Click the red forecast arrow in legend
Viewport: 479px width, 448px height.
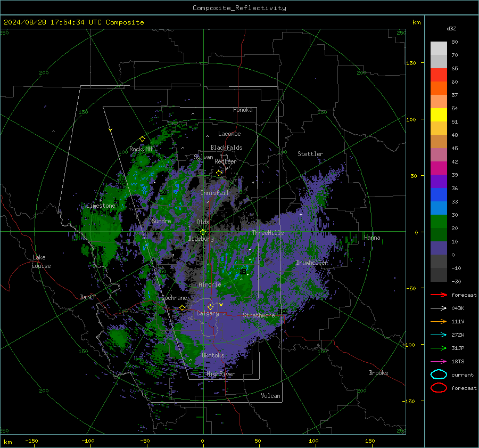[439, 295]
